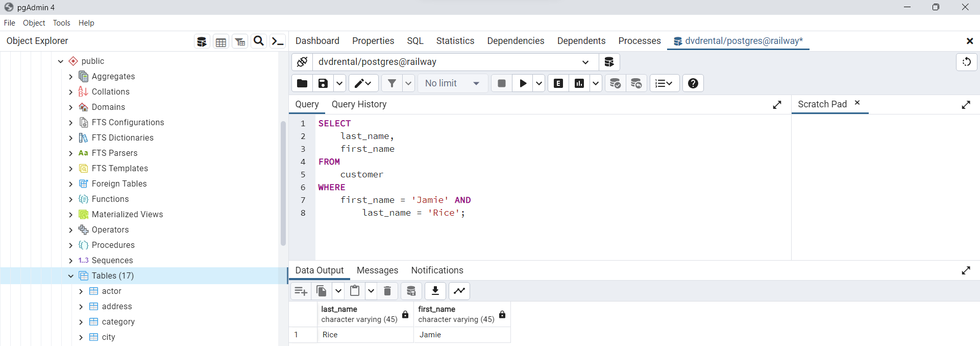The image size is (980, 346).
Task: Download results as file
Action: click(x=435, y=291)
